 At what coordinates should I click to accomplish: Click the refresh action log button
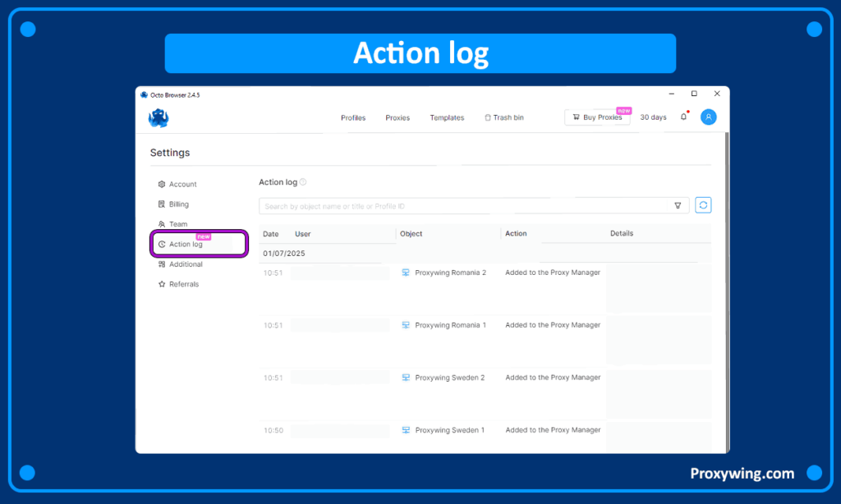point(703,205)
